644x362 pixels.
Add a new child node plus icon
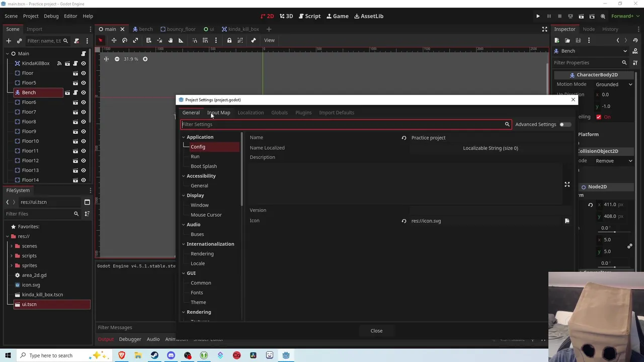click(x=9, y=41)
